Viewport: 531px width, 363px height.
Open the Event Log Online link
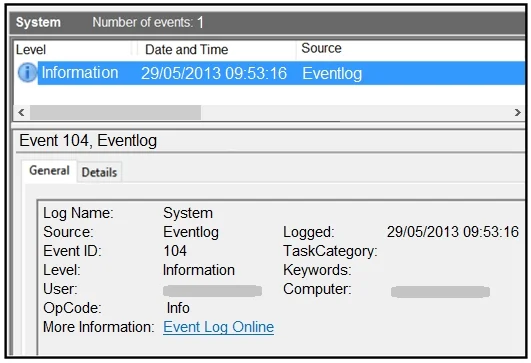point(218,327)
